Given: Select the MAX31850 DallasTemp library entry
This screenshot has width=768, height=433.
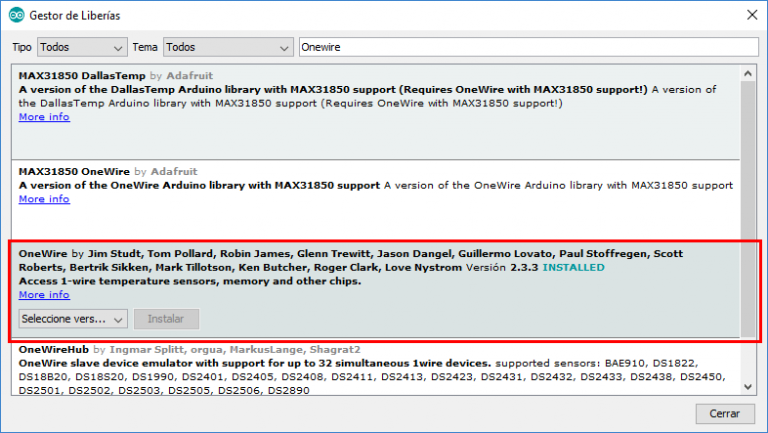Looking at the screenshot, I should 376,112.
